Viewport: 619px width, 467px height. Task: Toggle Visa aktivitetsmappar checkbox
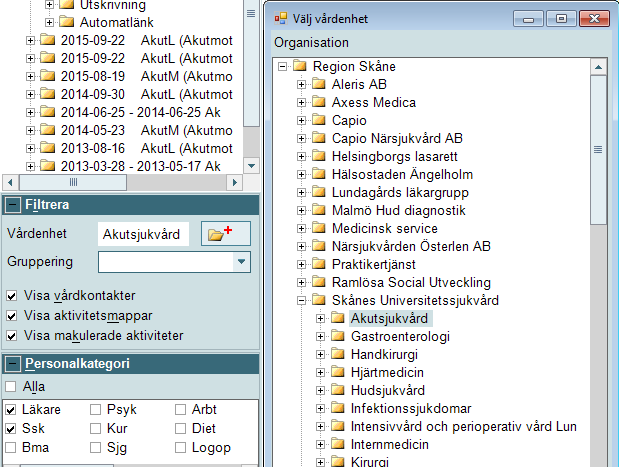[12, 316]
